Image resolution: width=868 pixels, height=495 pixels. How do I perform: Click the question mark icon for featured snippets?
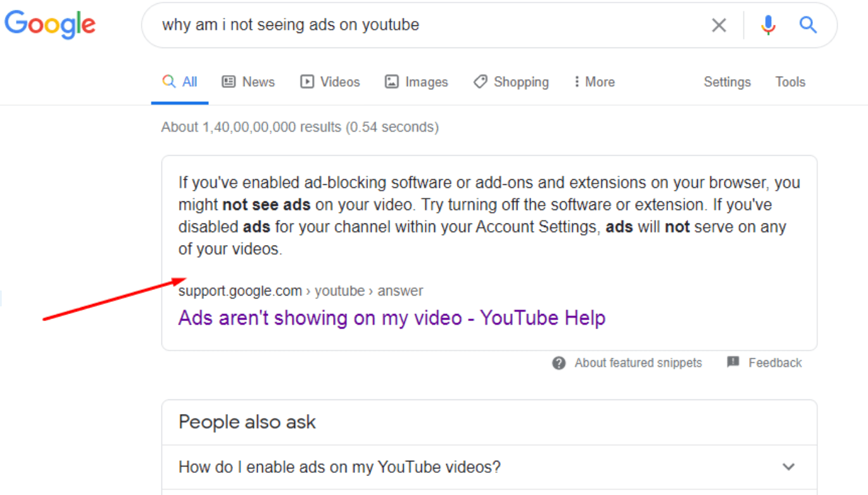click(558, 363)
